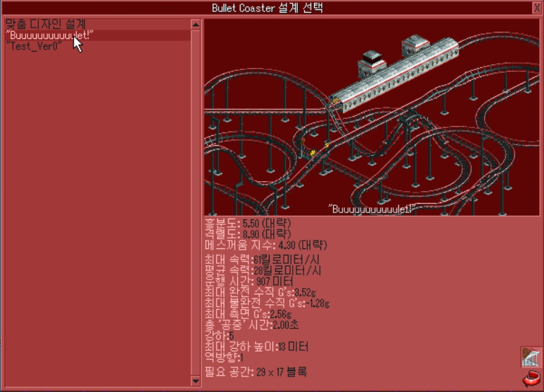Screen dimensions: 544x392
Task: Click the 운행 시간 907 미터 line
Action: click(x=249, y=282)
